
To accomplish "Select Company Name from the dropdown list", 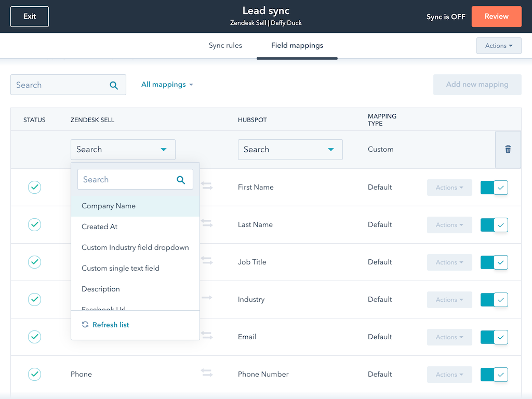I will click(x=109, y=206).
